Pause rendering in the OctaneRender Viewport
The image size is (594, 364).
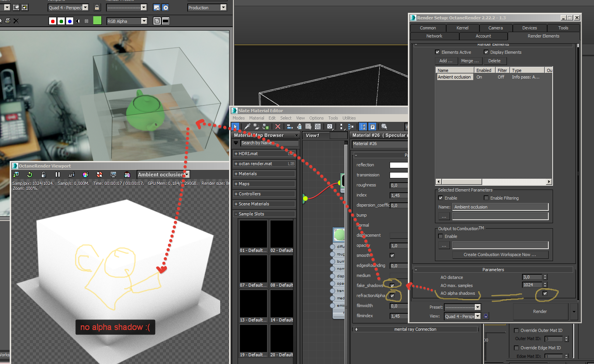58,174
